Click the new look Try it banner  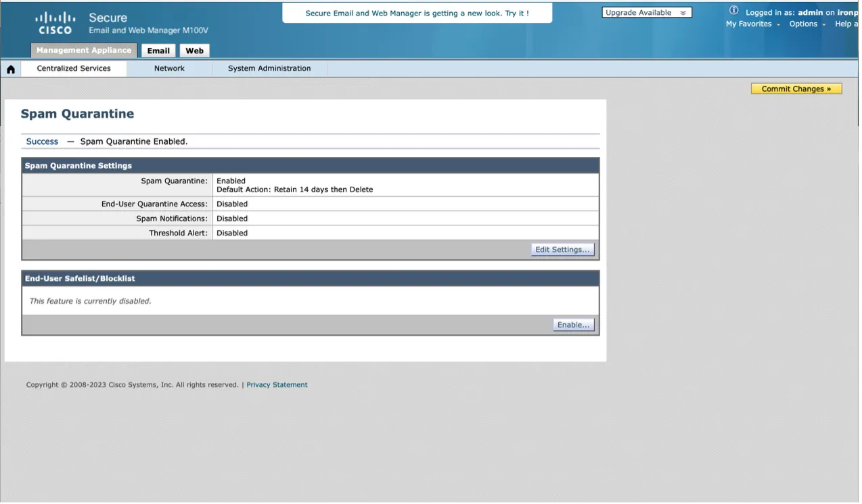417,13
